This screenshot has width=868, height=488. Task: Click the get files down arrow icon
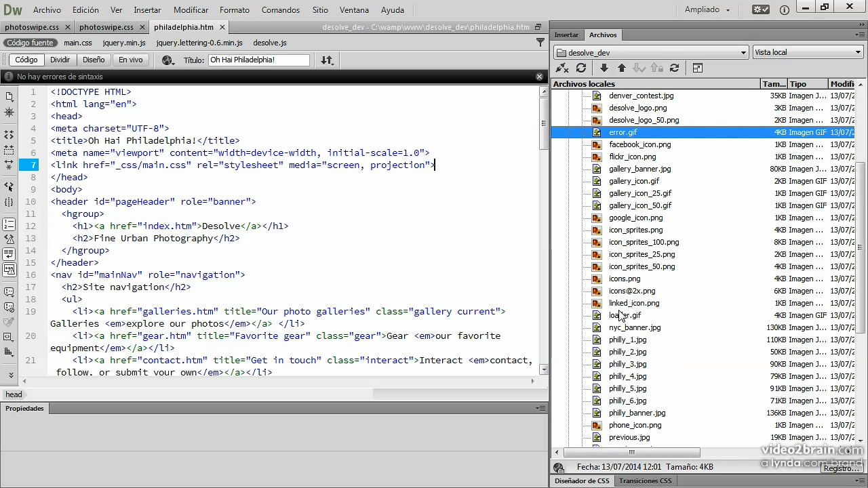point(604,68)
